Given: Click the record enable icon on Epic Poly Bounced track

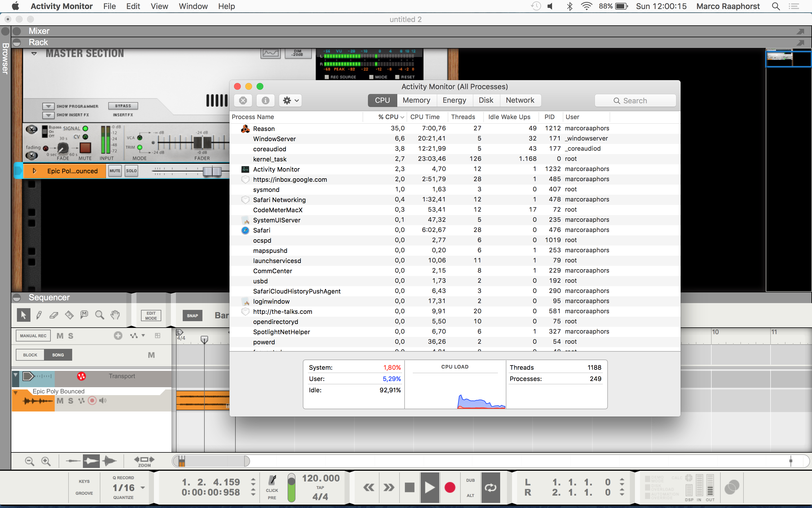Looking at the screenshot, I should click(x=92, y=400).
